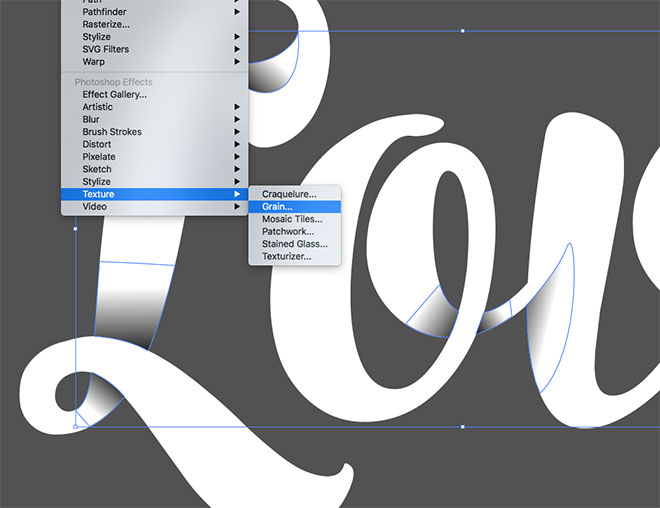The width and height of the screenshot is (660, 508).
Task: Open the Warp effects submenu
Action: click(x=94, y=62)
